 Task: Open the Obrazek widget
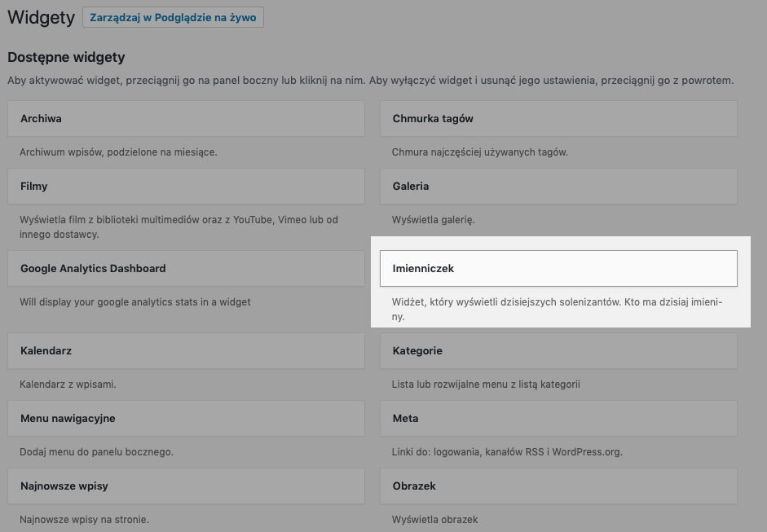558,486
